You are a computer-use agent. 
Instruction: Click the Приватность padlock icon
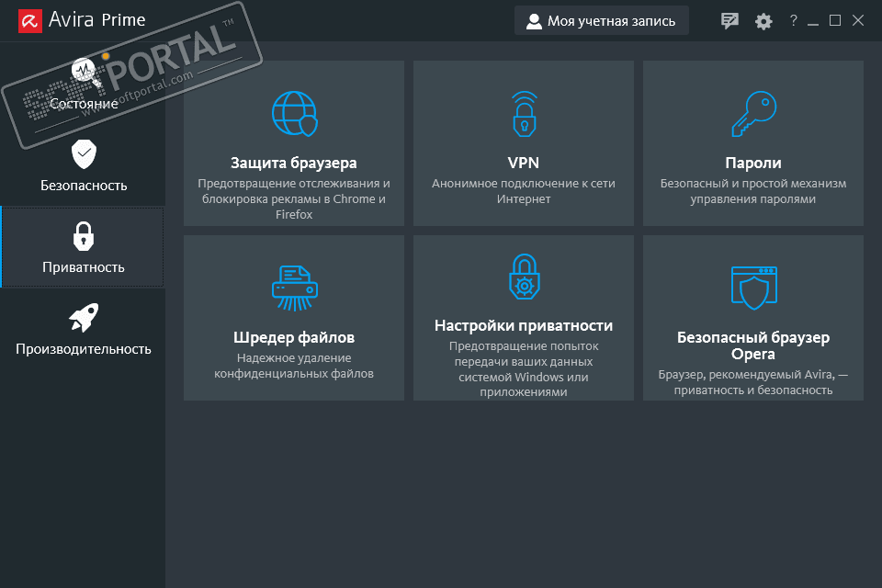tap(84, 236)
